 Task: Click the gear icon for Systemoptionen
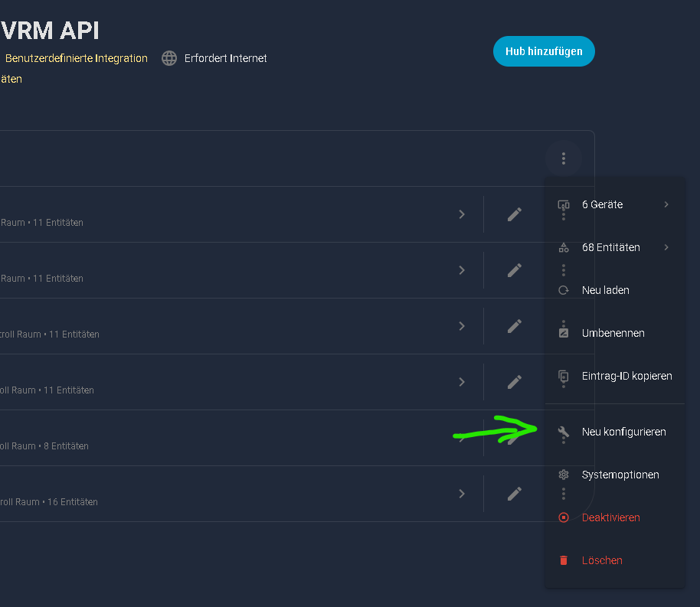[x=564, y=475]
